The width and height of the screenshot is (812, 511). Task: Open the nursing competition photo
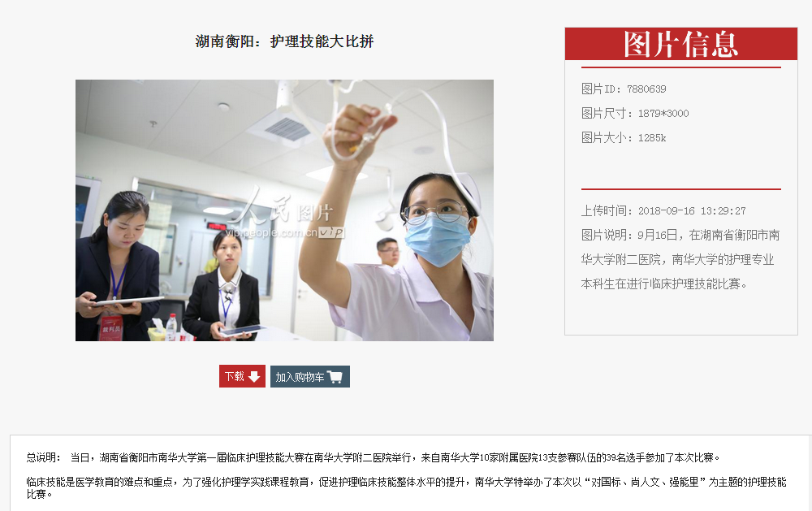(x=284, y=210)
